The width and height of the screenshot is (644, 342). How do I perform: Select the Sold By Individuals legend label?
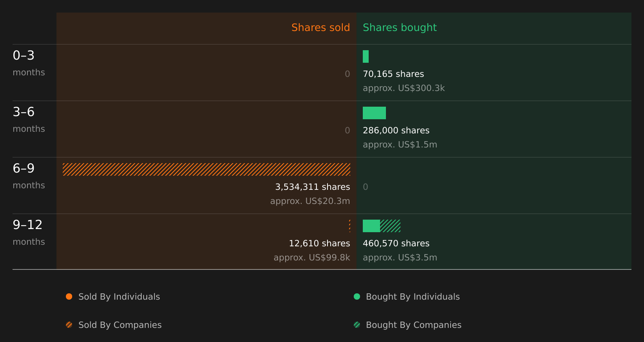coord(119,297)
